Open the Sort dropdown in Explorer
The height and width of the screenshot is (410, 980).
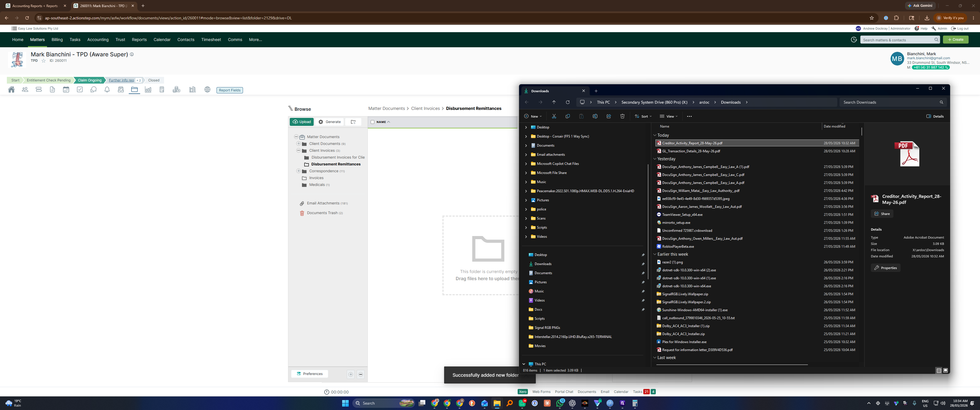[643, 116]
